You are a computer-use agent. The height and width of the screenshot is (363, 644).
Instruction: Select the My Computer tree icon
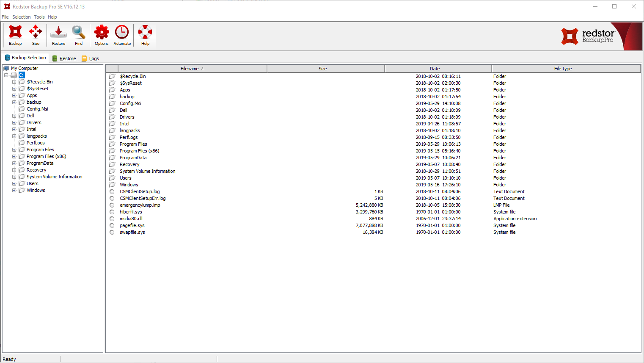coord(6,68)
